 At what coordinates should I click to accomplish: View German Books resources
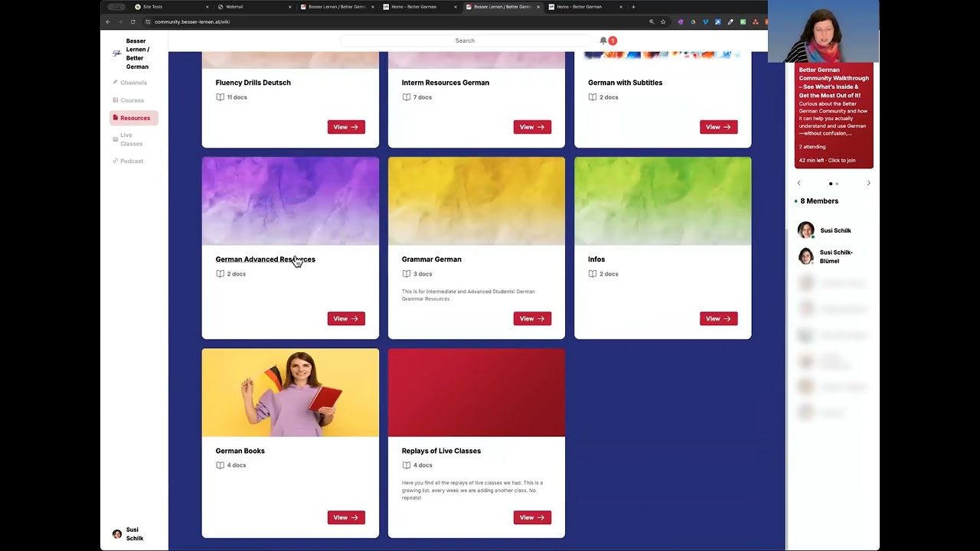[x=346, y=517]
